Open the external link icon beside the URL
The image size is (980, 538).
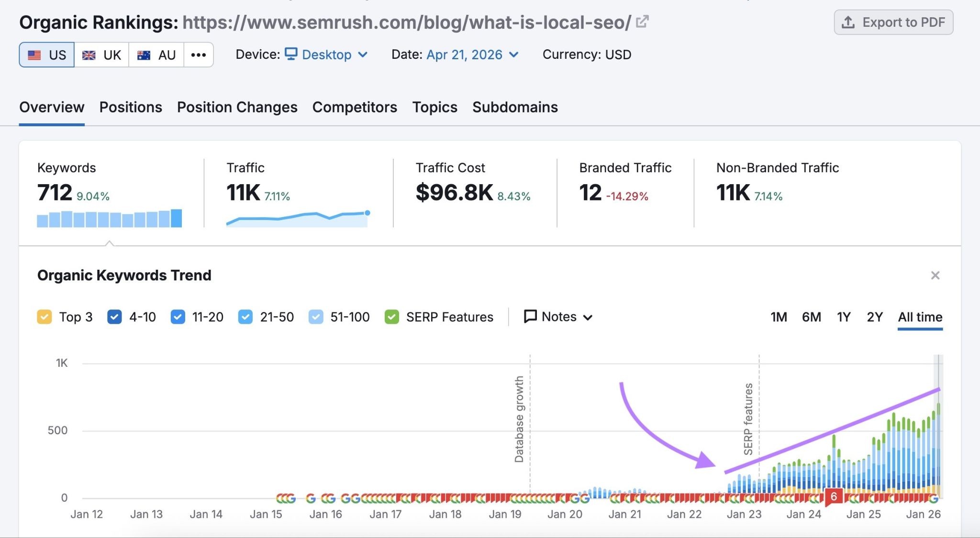coord(642,22)
